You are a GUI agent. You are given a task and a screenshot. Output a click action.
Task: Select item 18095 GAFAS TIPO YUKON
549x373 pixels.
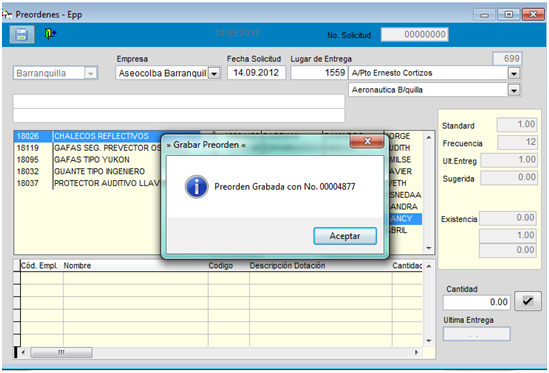click(x=88, y=160)
